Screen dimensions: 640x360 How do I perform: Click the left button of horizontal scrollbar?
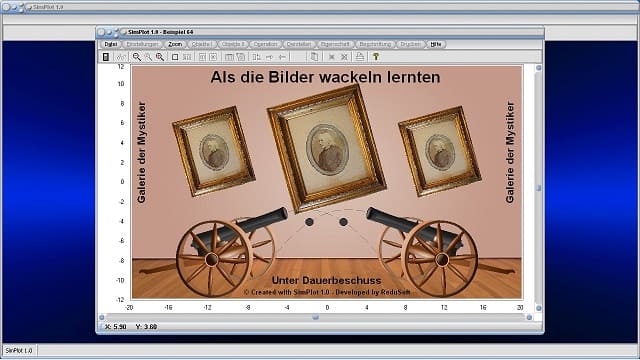(102, 317)
